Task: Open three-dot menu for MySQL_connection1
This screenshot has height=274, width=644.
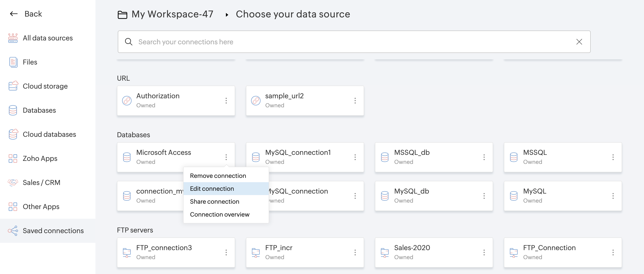Action: 355,157
